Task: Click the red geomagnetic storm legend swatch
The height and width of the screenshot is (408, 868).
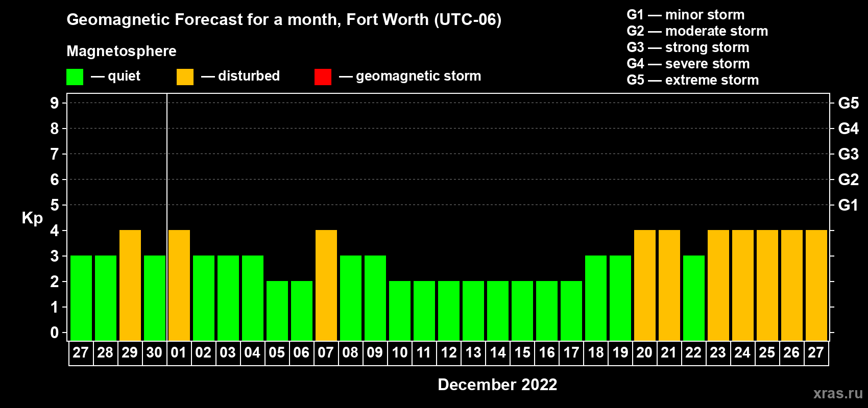Action: point(323,77)
